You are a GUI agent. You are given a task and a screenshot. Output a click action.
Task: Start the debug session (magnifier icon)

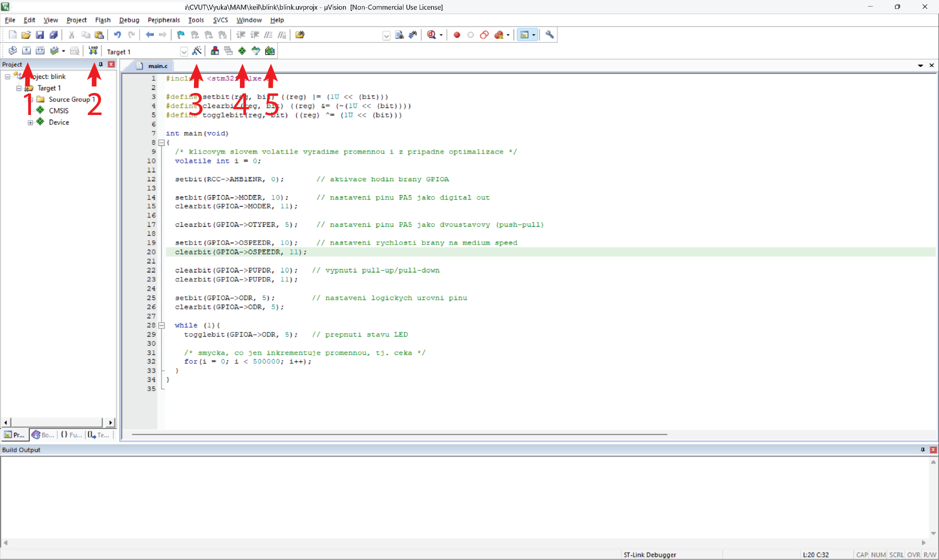tap(431, 35)
